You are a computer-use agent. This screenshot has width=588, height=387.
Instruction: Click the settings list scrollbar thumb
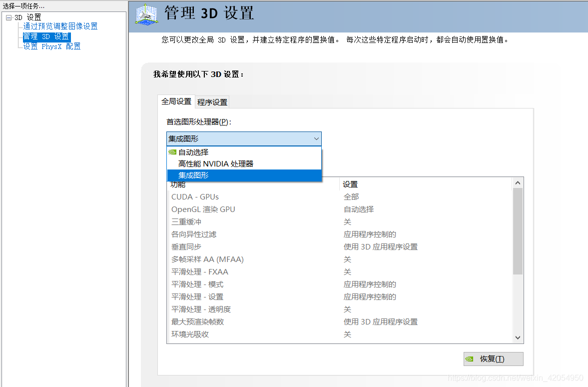[x=518, y=231]
